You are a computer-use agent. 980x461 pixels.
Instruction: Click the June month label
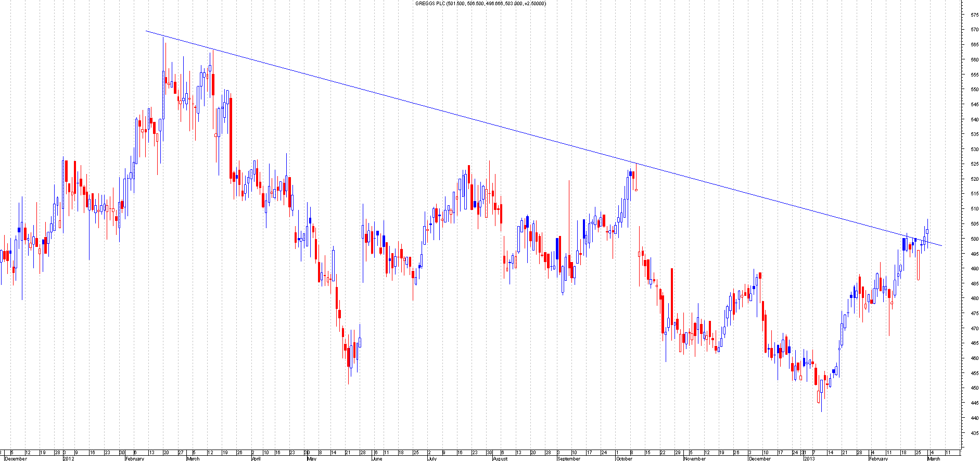pyautogui.click(x=377, y=458)
